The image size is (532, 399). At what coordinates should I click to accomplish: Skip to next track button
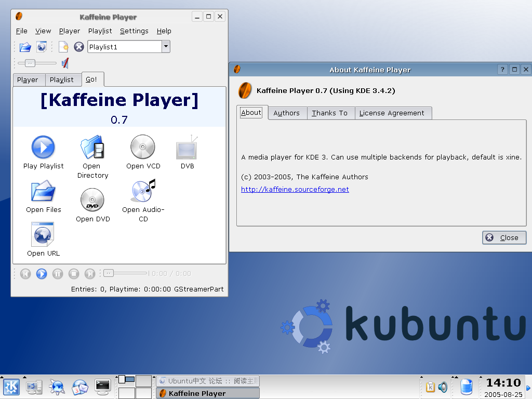(x=90, y=274)
